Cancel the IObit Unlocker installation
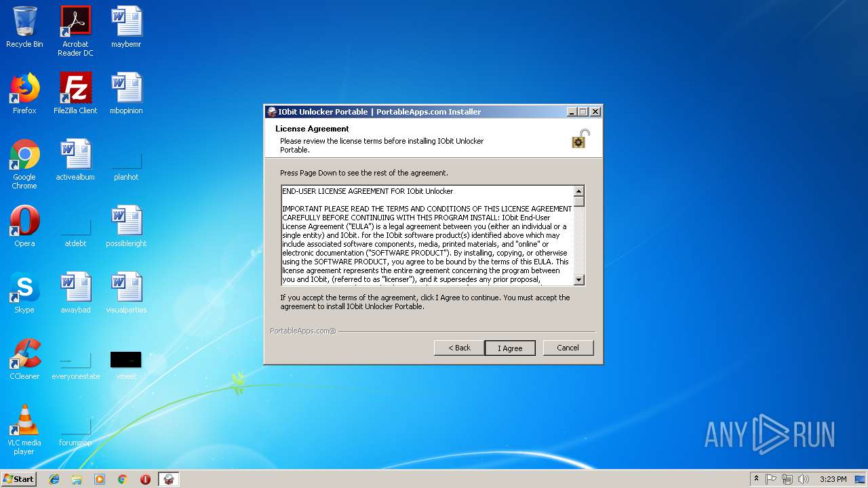The width and height of the screenshot is (868, 488). pyautogui.click(x=568, y=348)
